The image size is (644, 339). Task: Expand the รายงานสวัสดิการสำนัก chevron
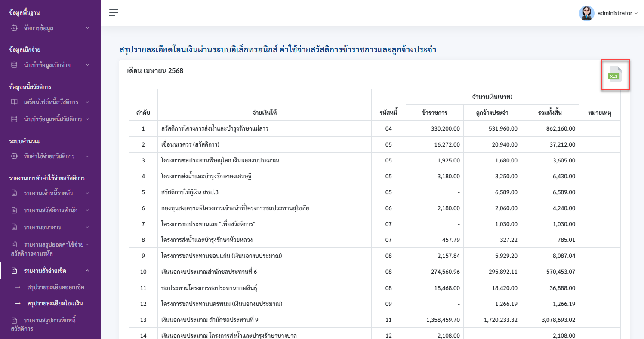point(87,210)
